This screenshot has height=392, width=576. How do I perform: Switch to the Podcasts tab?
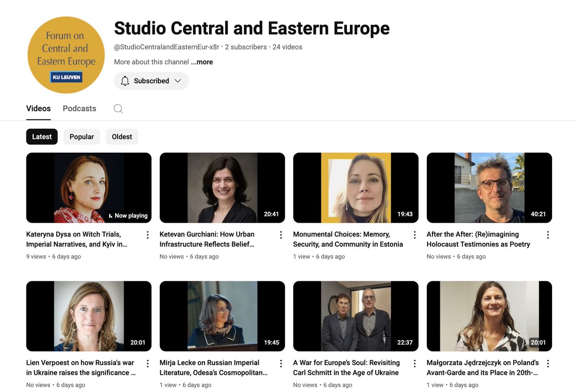pos(79,108)
